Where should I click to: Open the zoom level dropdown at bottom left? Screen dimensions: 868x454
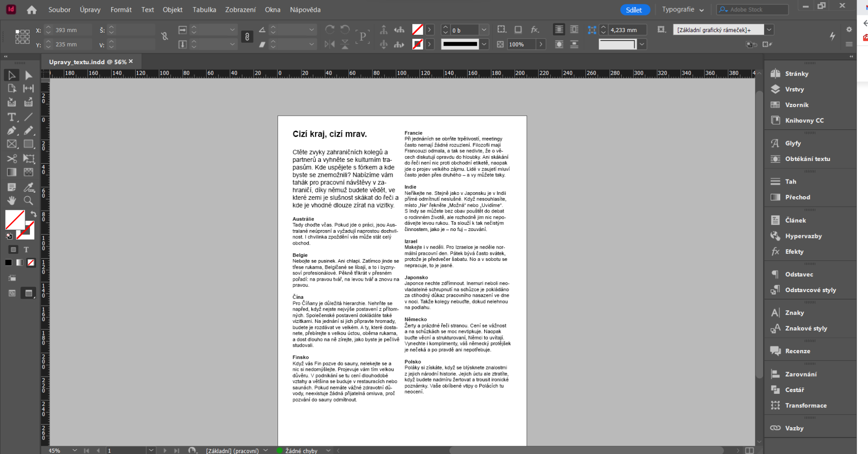[75, 450]
